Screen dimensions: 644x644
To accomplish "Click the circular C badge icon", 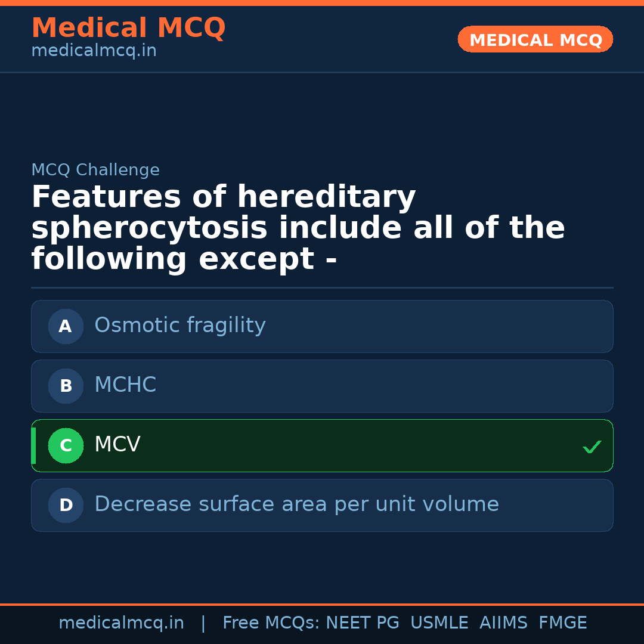I will 66,445.
